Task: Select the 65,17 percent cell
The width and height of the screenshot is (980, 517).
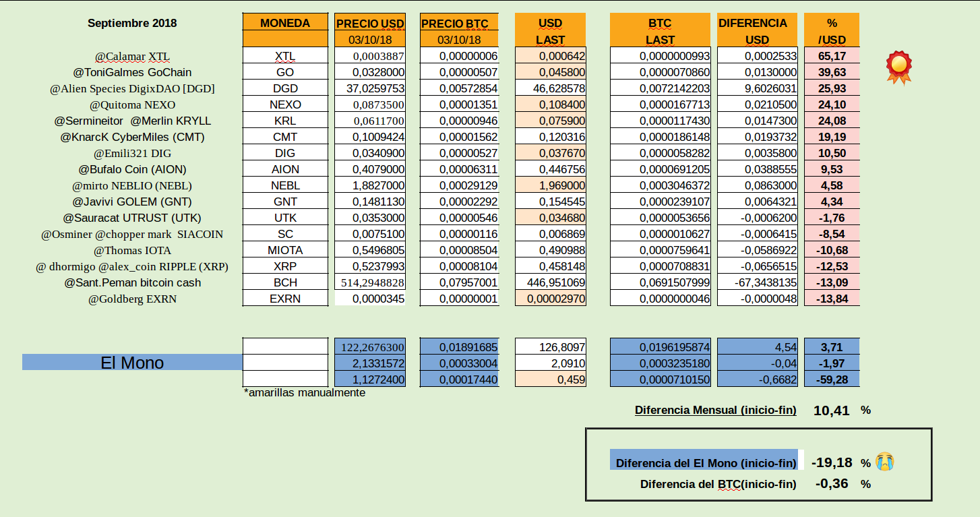Action: point(832,56)
